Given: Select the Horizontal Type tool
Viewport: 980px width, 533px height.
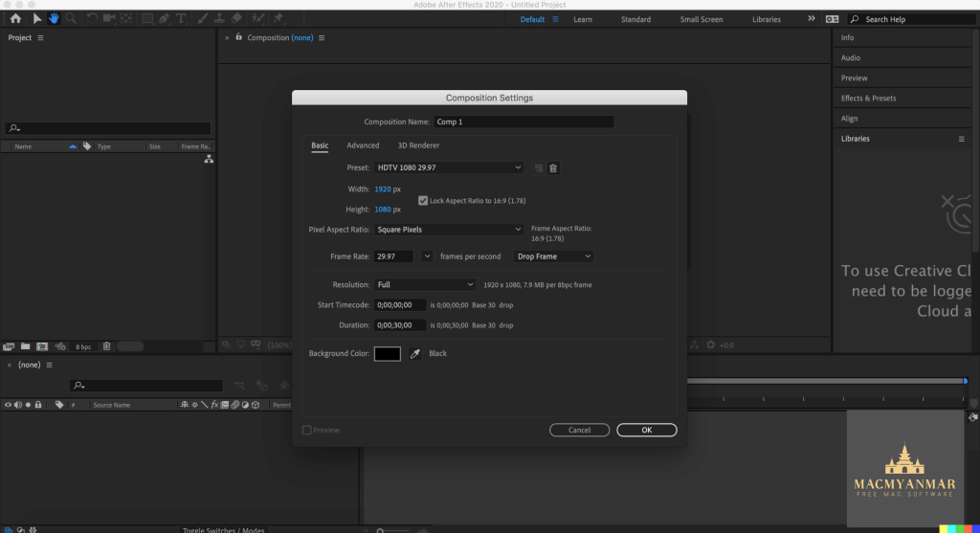Looking at the screenshot, I should [181, 19].
